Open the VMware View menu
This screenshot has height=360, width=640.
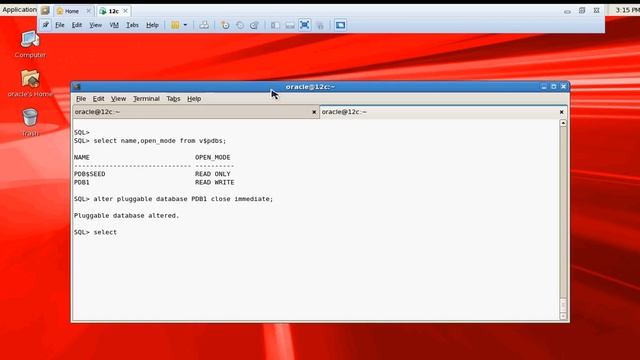96,25
